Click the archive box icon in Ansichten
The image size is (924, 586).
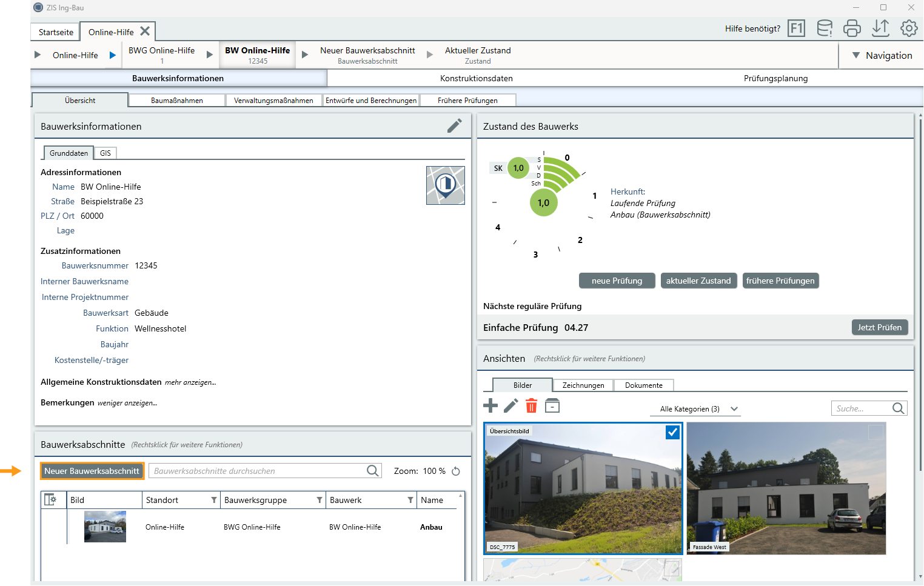552,406
